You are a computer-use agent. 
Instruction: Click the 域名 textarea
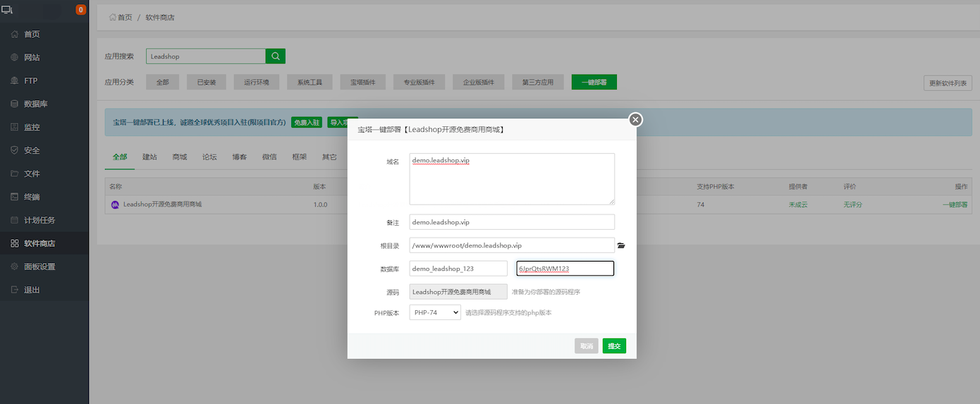coord(512,179)
